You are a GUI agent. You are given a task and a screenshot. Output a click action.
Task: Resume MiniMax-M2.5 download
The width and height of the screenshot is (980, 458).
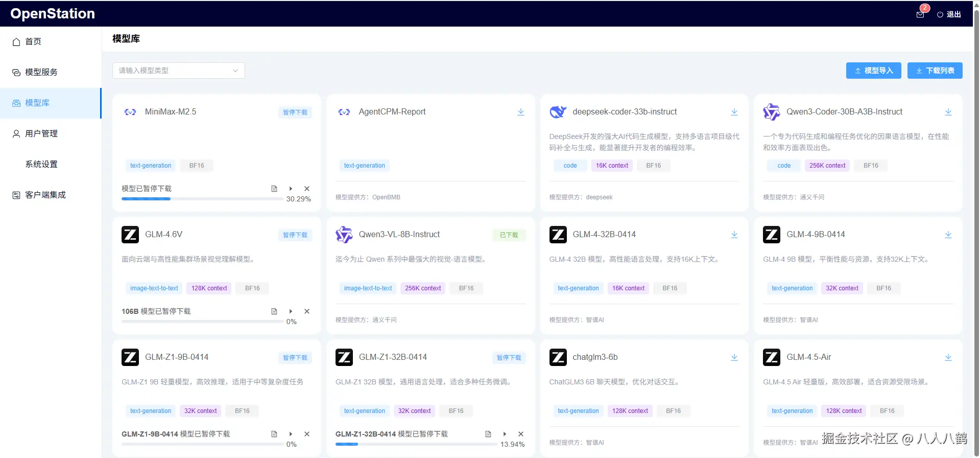(x=291, y=189)
